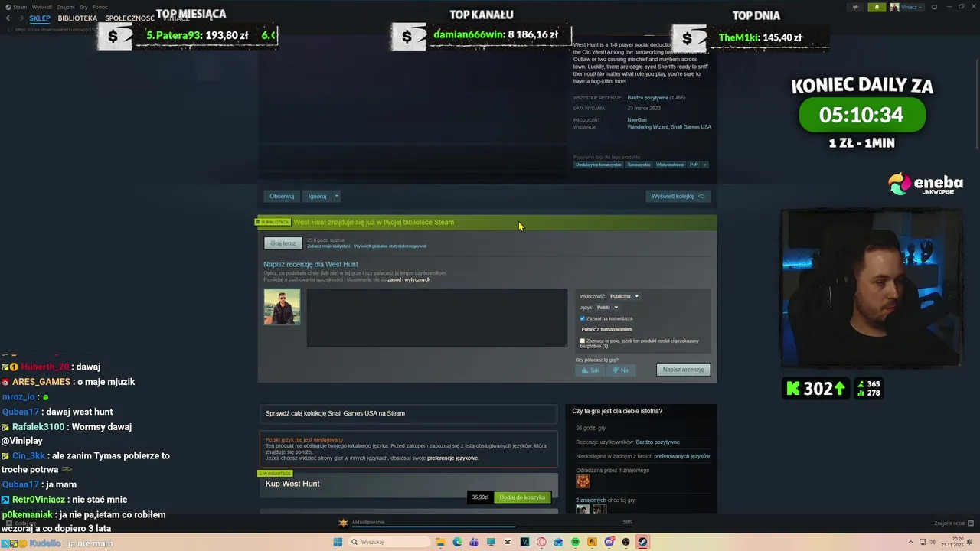This screenshot has height=551, width=980.
Task: Open the Język Polski dropdown
Action: point(606,307)
